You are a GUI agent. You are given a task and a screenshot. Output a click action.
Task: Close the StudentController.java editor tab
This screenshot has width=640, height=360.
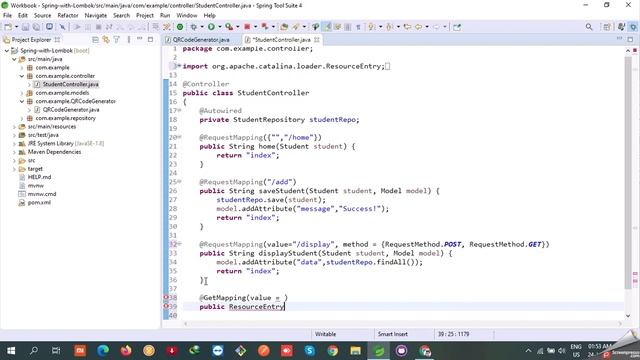[x=317, y=40]
